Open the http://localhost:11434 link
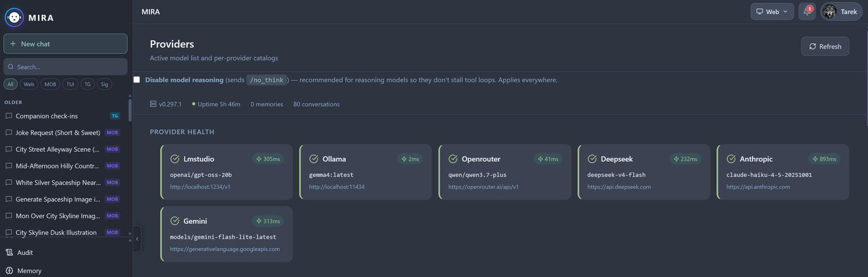This screenshot has width=868, height=277. point(337,187)
